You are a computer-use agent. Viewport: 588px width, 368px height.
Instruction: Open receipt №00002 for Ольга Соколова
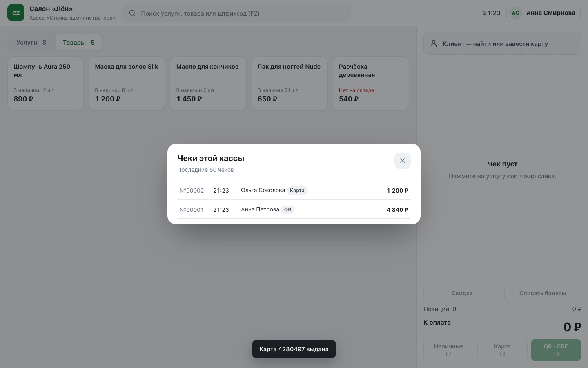coord(294,190)
